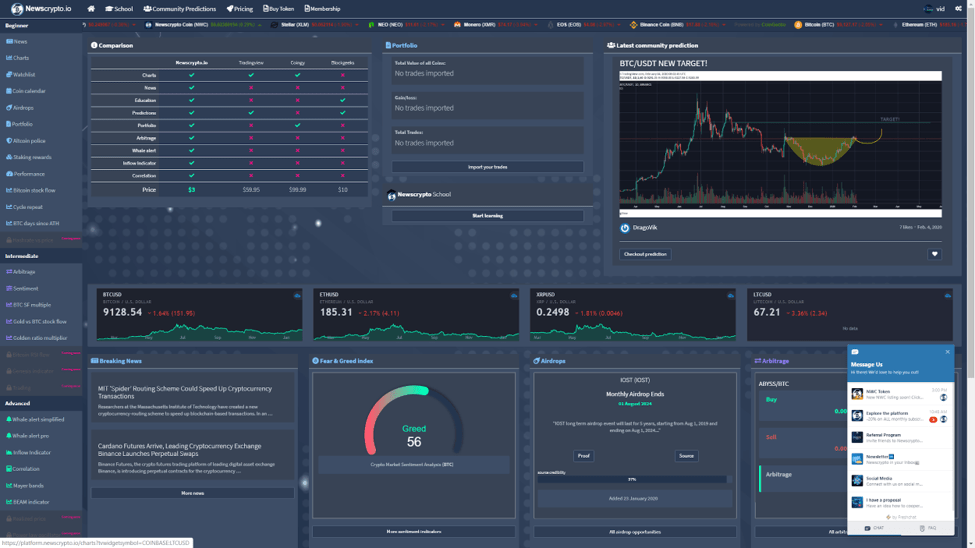Screen dimensions: 975x548
Task: Open All airdrop opportunities link
Action: click(x=634, y=532)
